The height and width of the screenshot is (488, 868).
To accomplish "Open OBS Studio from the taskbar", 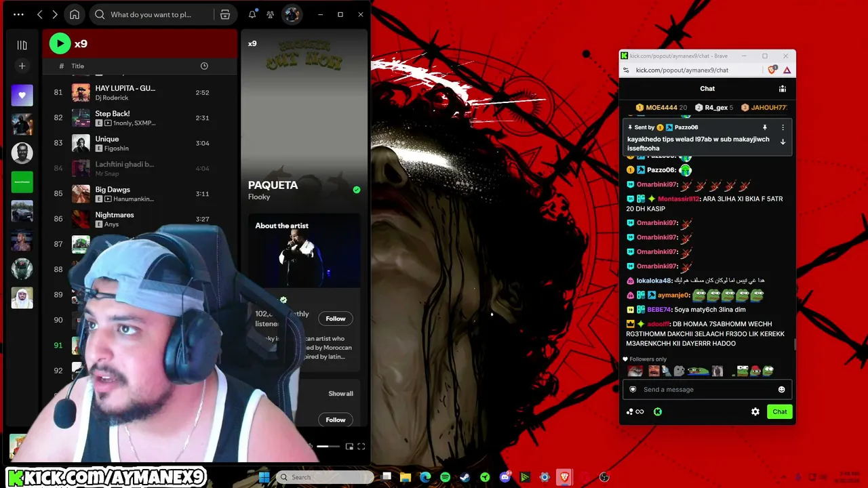I will point(604,477).
